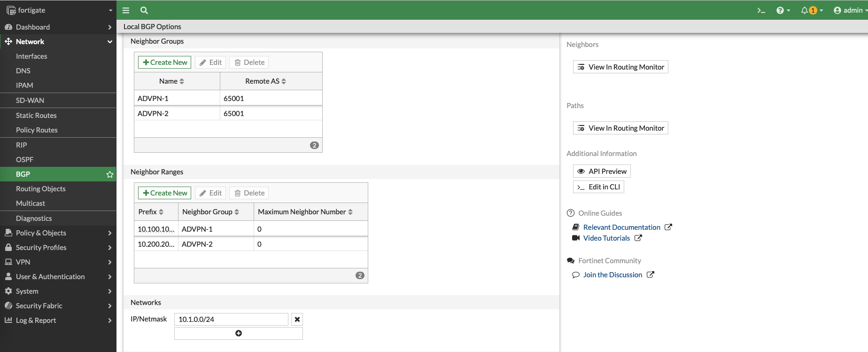Open the CLI console icon

point(761,10)
